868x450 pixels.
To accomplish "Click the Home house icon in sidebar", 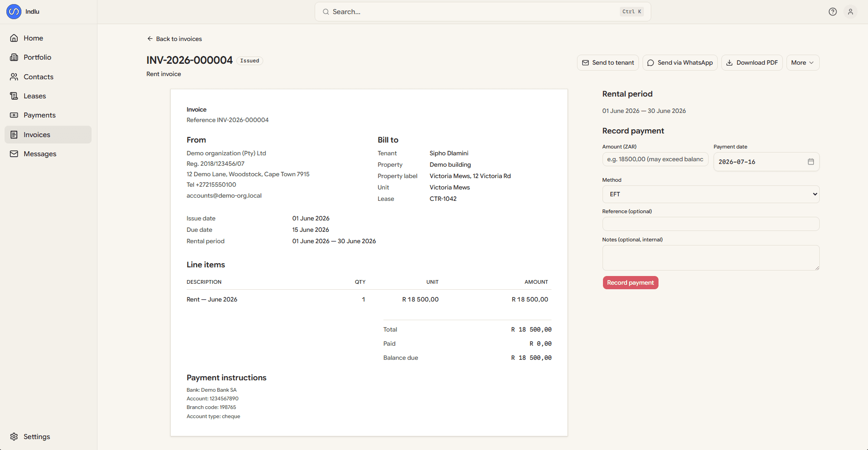I will [14, 38].
